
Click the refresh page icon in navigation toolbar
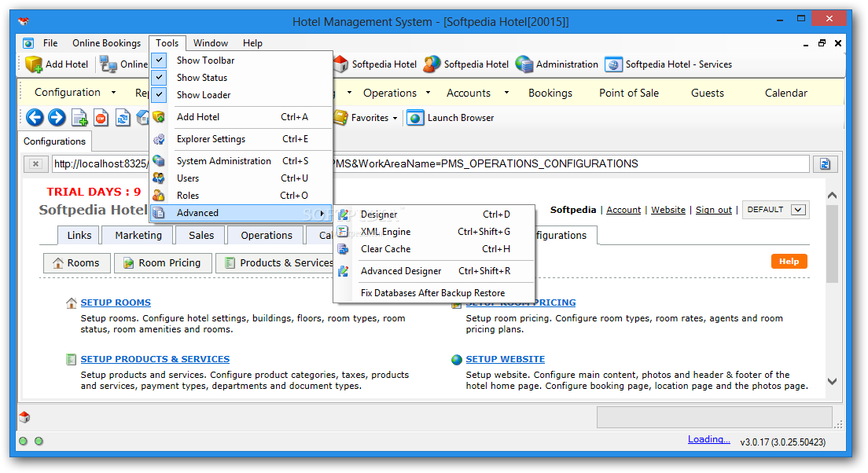pyautogui.click(x=123, y=118)
